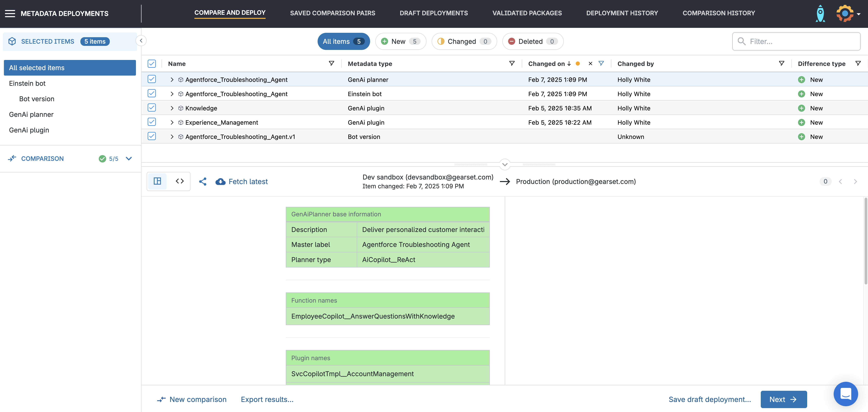This screenshot has height=412, width=868.
Task: Expand the Knowledge row
Action: (x=172, y=108)
